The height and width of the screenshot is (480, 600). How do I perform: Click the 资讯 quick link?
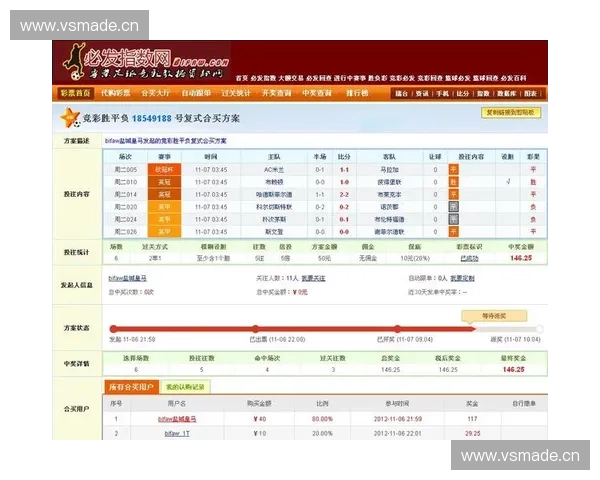tap(422, 93)
